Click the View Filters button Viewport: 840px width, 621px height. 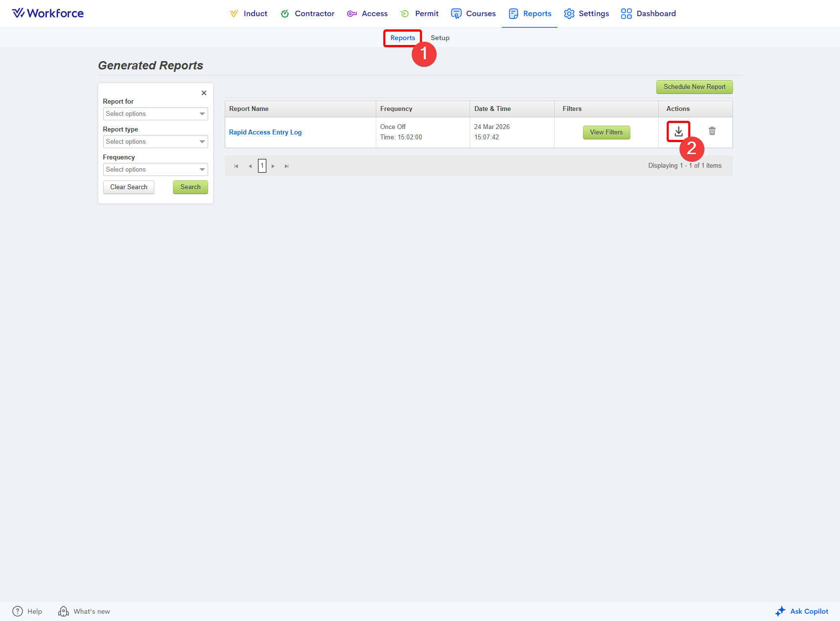(x=606, y=133)
